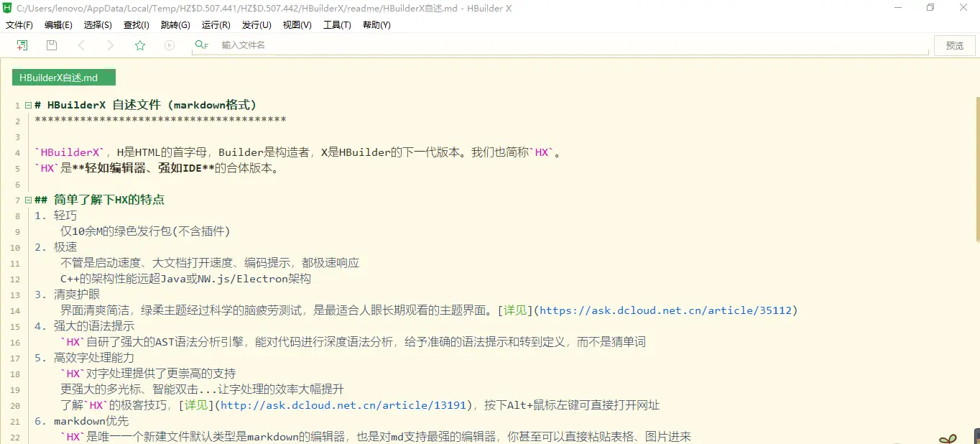This screenshot has height=444, width=980.
Task: Open the 视图(V) menu
Action: coord(297,24)
